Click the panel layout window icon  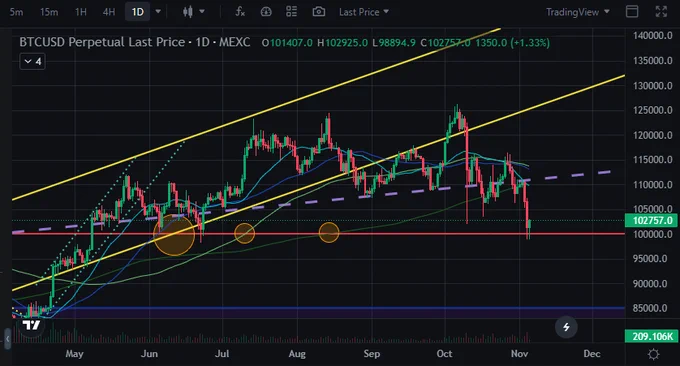(x=632, y=12)
